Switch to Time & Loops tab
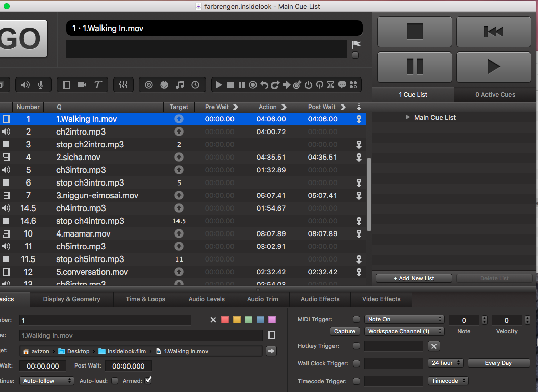The image size is (538, 392). coord(145,299)
